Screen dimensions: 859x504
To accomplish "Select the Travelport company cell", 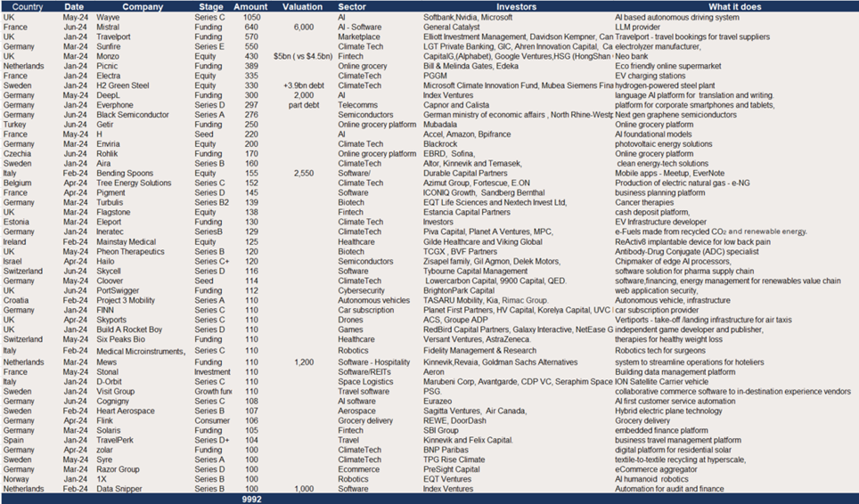I will coord(113,37).
